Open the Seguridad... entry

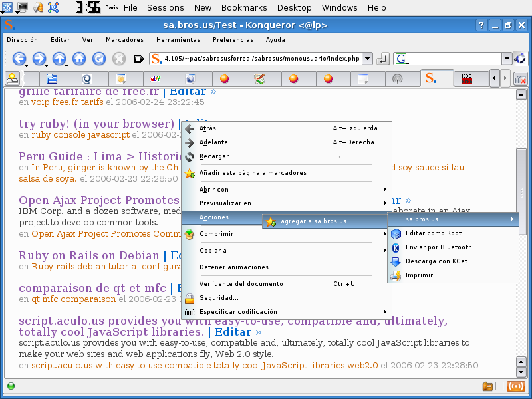tap(287, 297)
